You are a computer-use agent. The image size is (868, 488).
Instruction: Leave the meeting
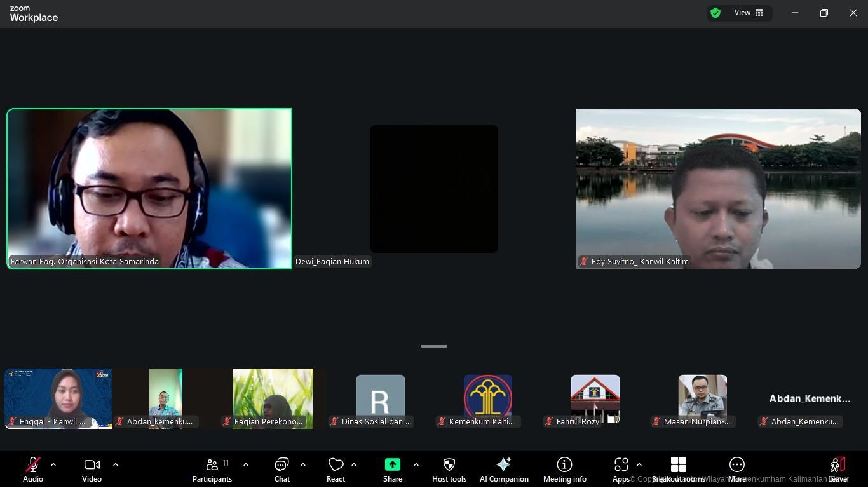(837, 469)
